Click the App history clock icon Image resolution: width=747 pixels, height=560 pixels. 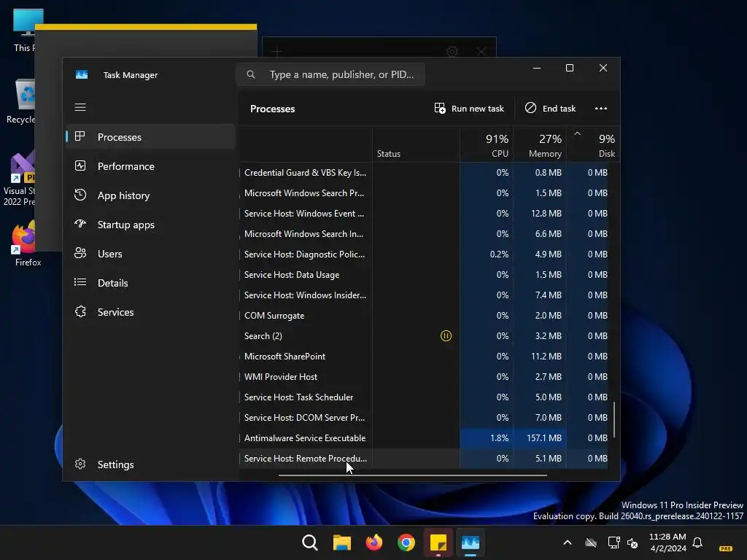80,195
